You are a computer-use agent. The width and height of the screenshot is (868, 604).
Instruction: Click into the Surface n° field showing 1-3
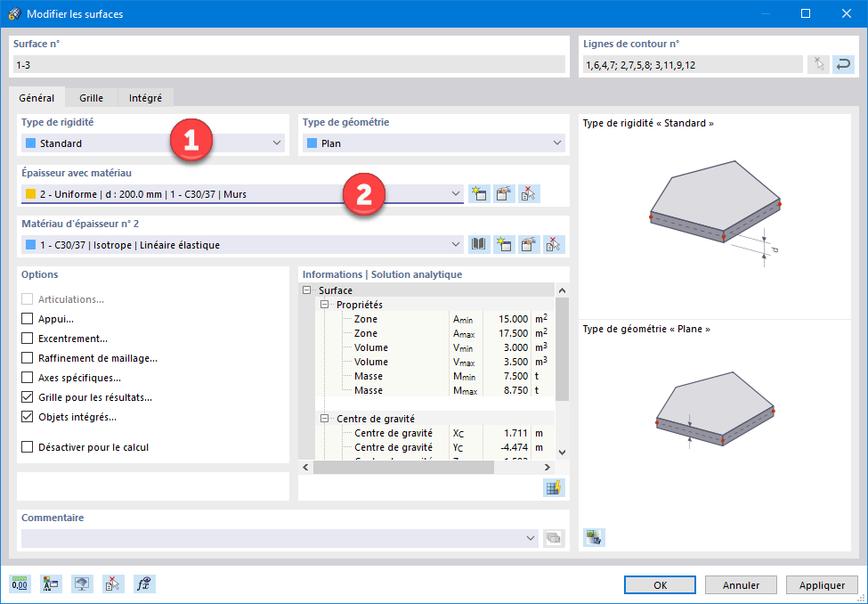(x=289, y=65)
